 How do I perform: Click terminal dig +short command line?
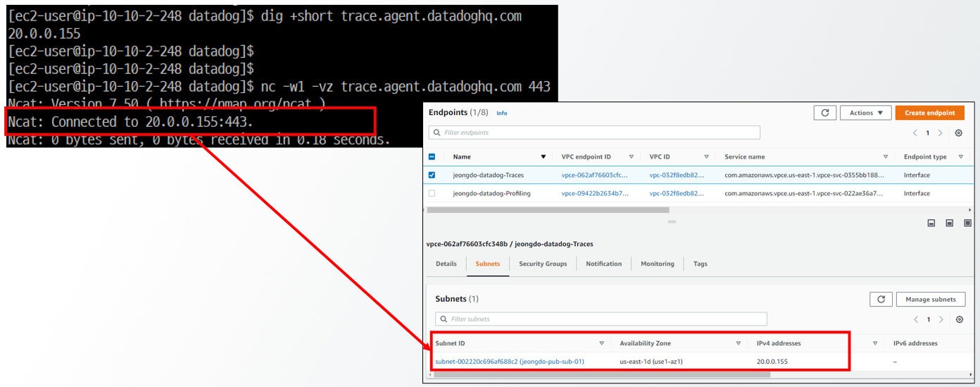(265, 16)
